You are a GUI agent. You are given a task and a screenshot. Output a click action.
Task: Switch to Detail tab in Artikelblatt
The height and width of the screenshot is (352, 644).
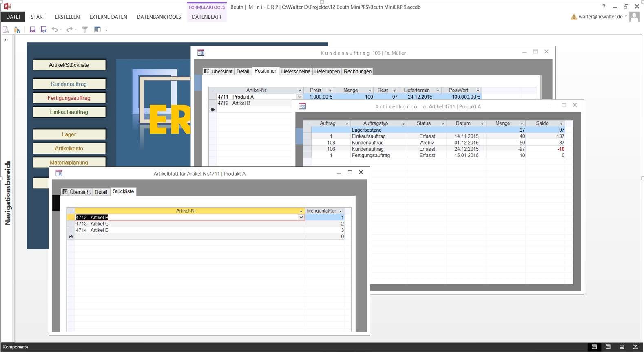click(x=101, y=192)
